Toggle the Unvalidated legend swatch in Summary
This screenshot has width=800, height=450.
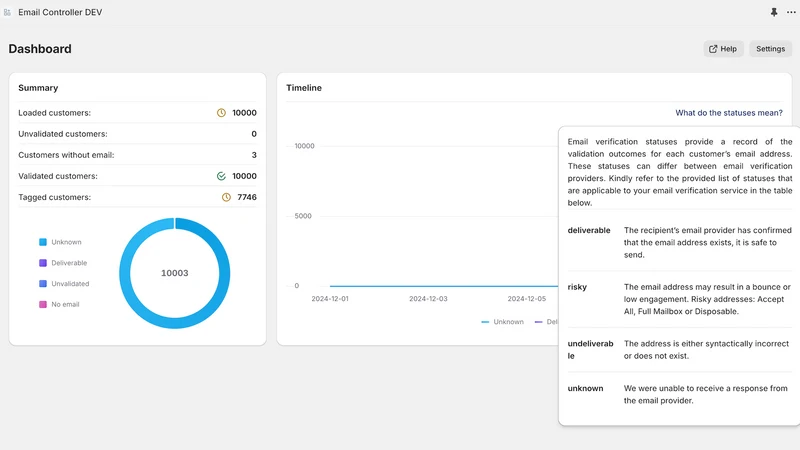(43, 284)
